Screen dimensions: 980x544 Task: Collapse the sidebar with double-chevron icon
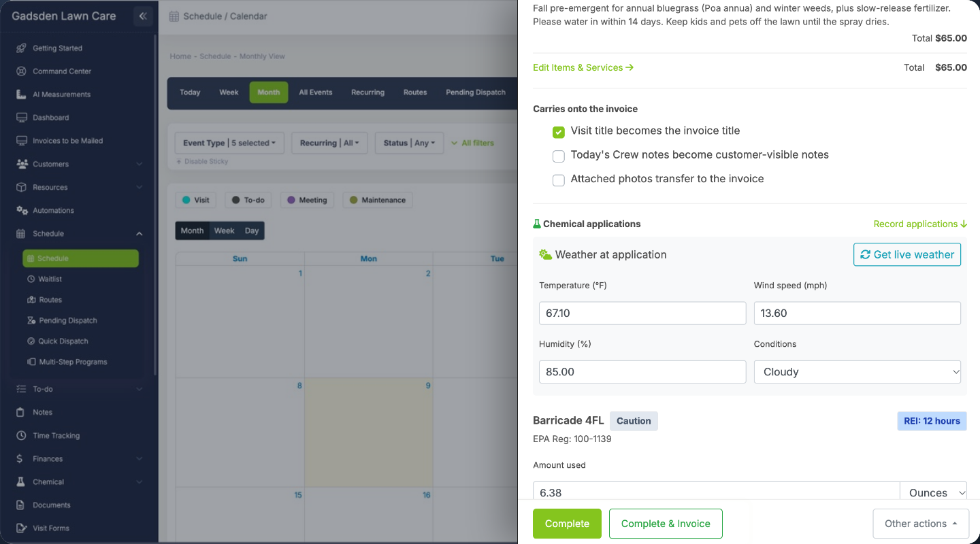coord(143,16)
